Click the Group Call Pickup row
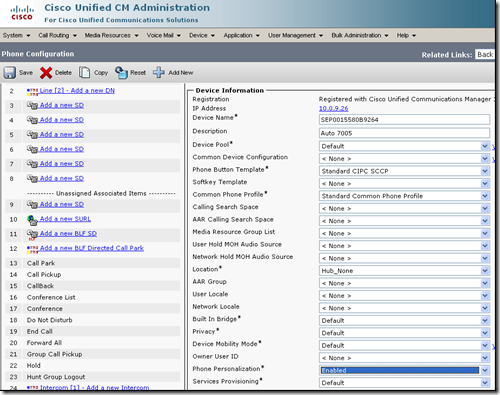 [x=93, y=354]
